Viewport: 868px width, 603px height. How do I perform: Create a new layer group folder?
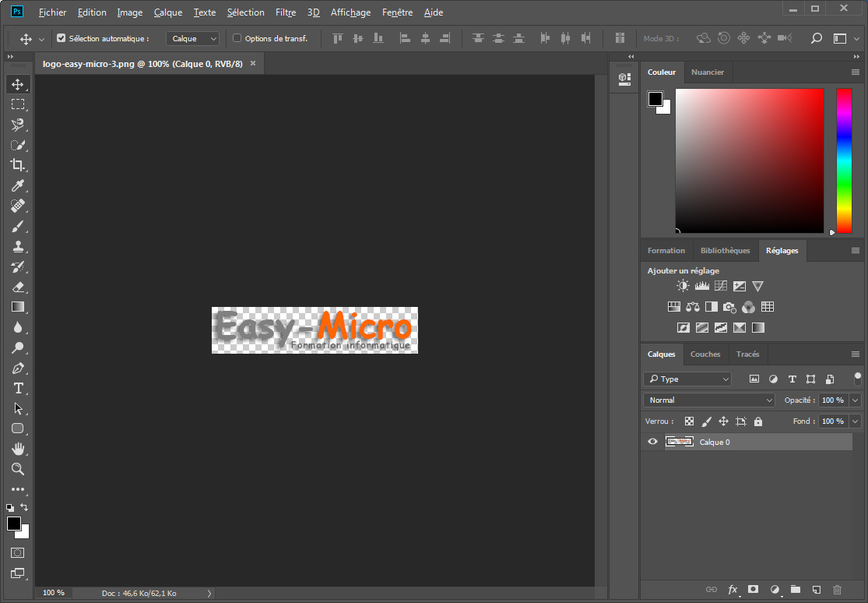pos(796,589)
